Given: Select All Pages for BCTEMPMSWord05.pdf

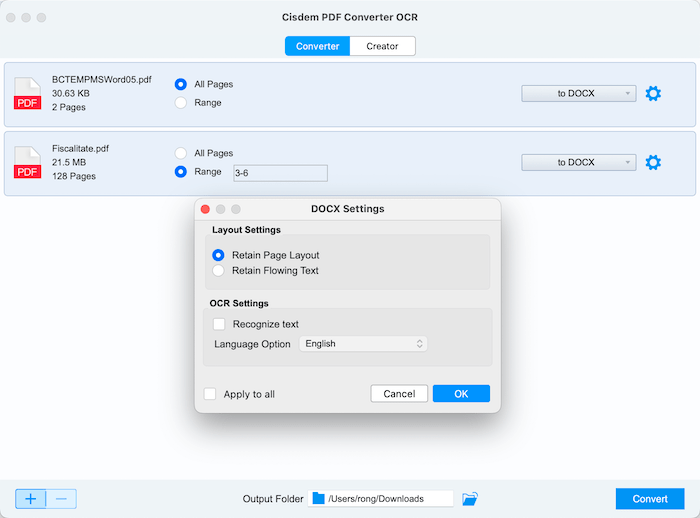Looking at the screenshot, I should (x=181, y=84).
